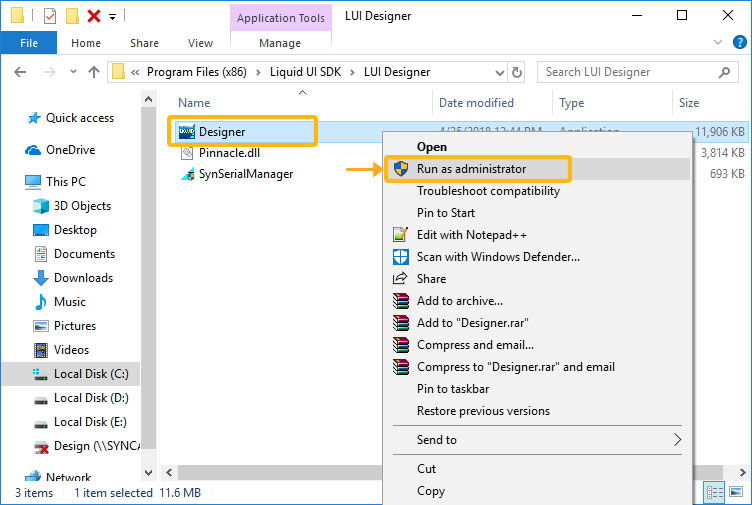
Task: Open the Customize Quick Access Toolbar dropdown
Action: pyautogui.click(x=112, y=17)
